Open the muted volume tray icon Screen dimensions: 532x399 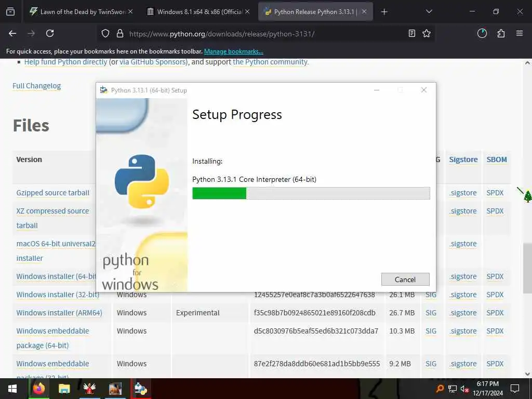click(464, 389)
